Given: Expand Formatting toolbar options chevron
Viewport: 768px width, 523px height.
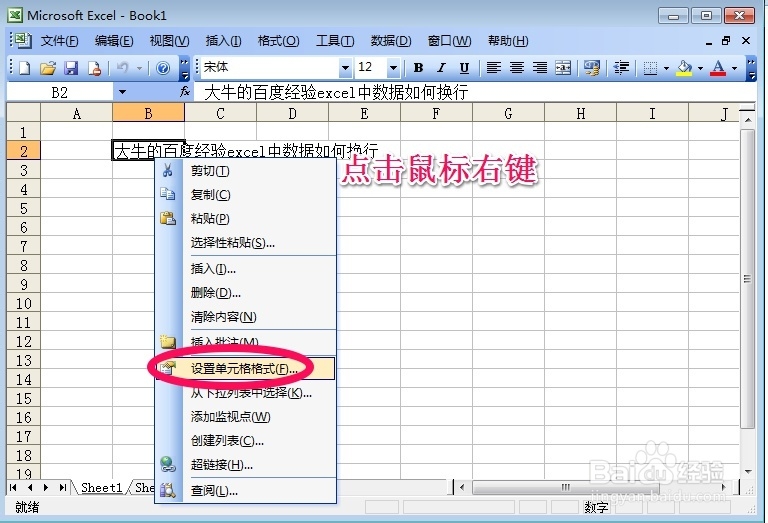Looking at the screenshot, I should click(x=751, y=68).
